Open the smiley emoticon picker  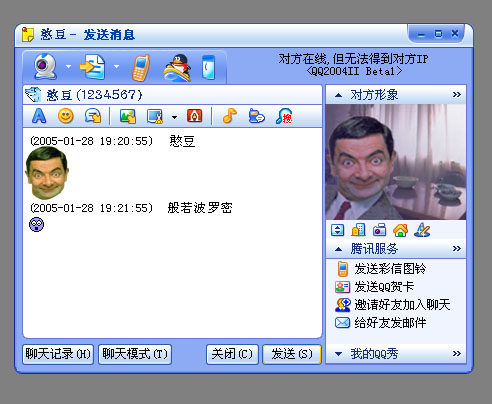(x=66, y=116)
